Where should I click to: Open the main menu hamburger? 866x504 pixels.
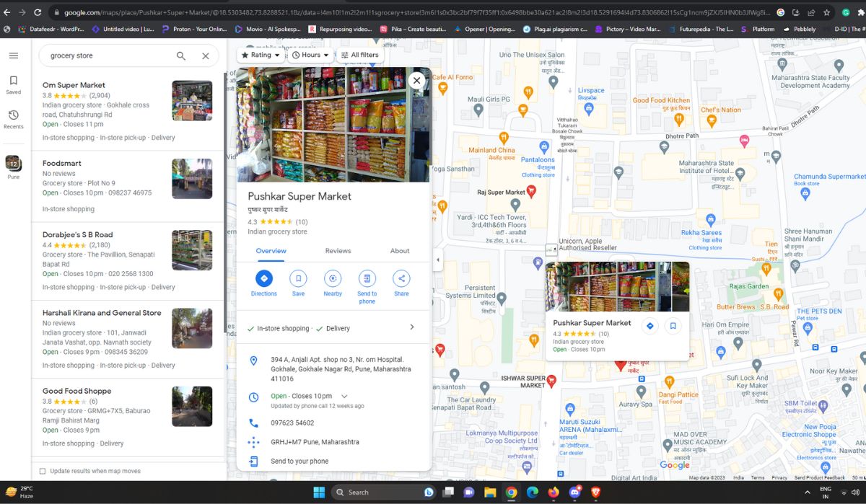13,55
